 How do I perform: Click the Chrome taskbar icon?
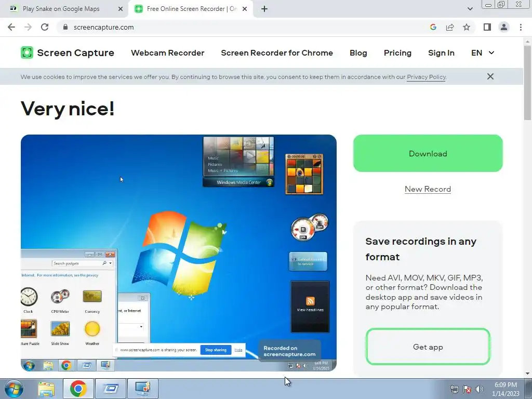tap(78, 389)
